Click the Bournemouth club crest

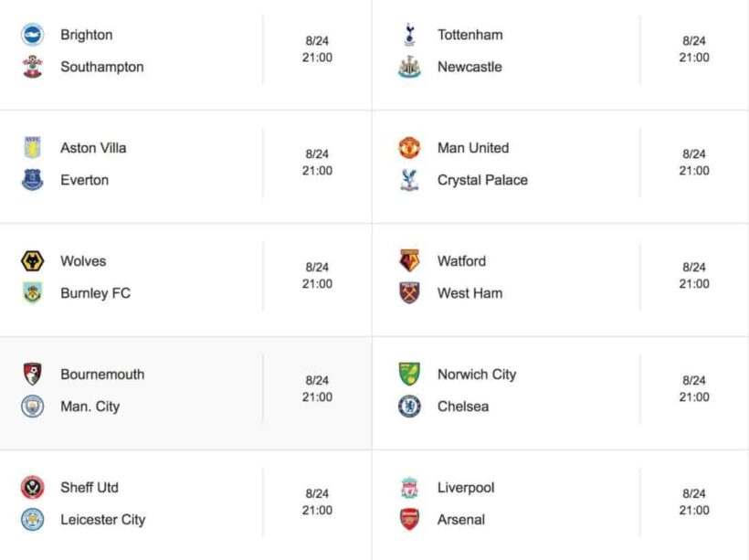pyautogui.click(x=32, y=375)
